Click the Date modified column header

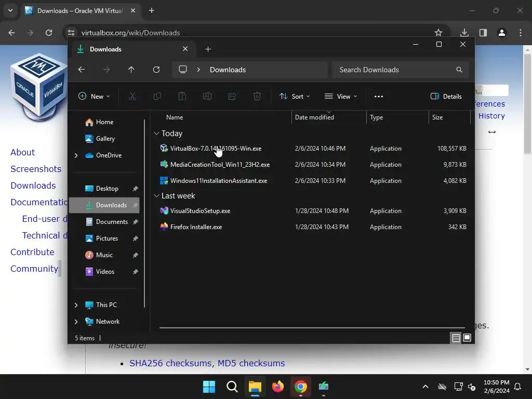pos(314,117)
